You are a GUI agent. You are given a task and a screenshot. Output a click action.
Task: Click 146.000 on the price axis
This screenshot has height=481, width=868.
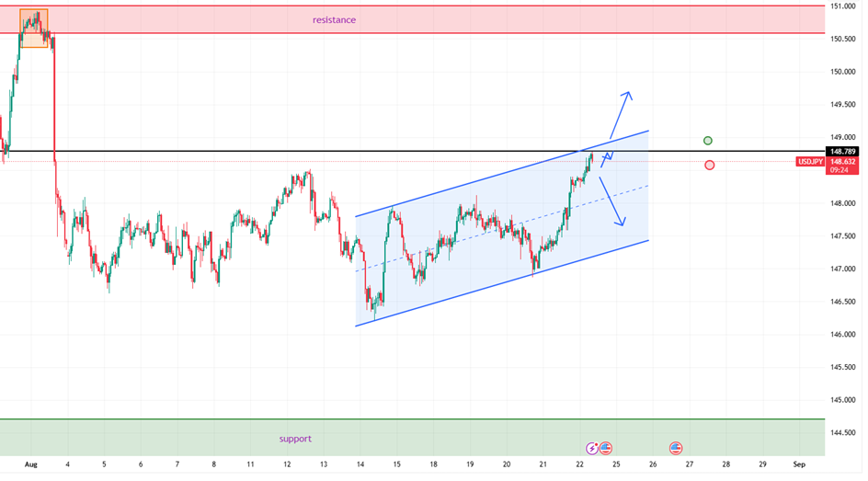(843, 335)
